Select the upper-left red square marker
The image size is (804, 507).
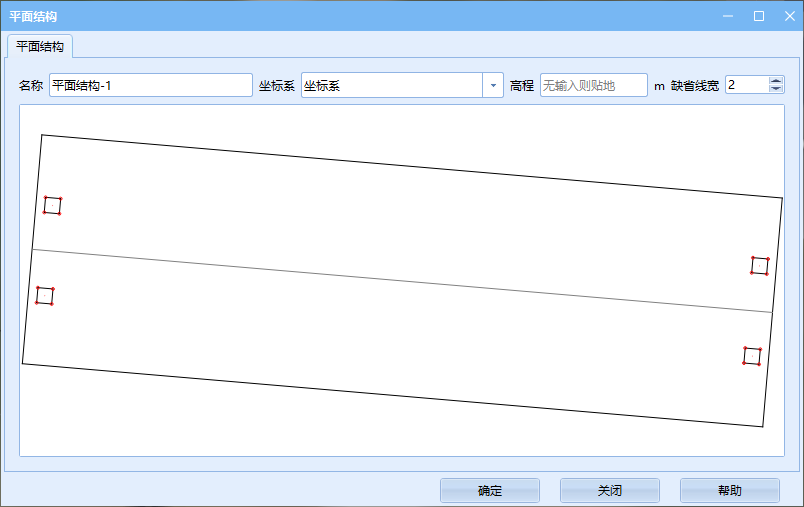tap(52, 205)
